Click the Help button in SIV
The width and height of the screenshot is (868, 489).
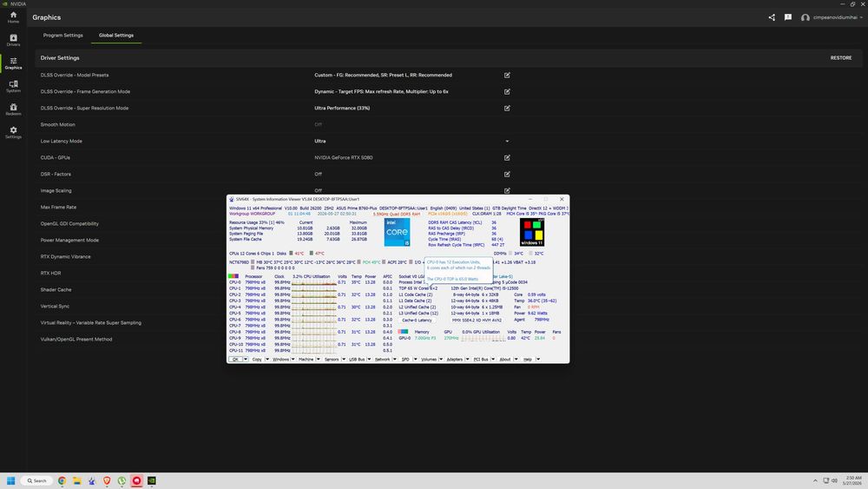pos(528,360)
